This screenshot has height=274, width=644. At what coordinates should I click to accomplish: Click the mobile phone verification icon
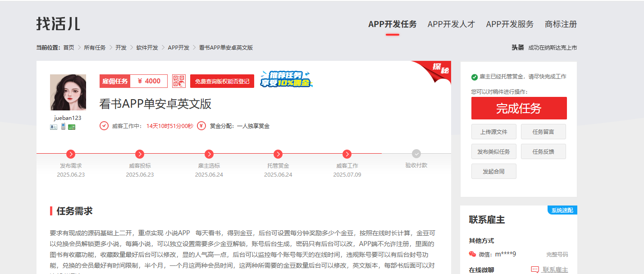(x=63, y=126)
